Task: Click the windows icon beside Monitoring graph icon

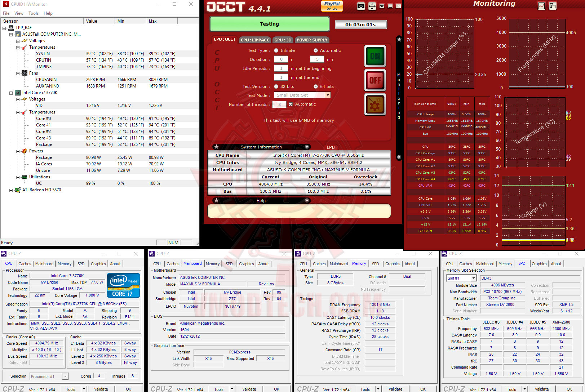Action: point(553,6)
